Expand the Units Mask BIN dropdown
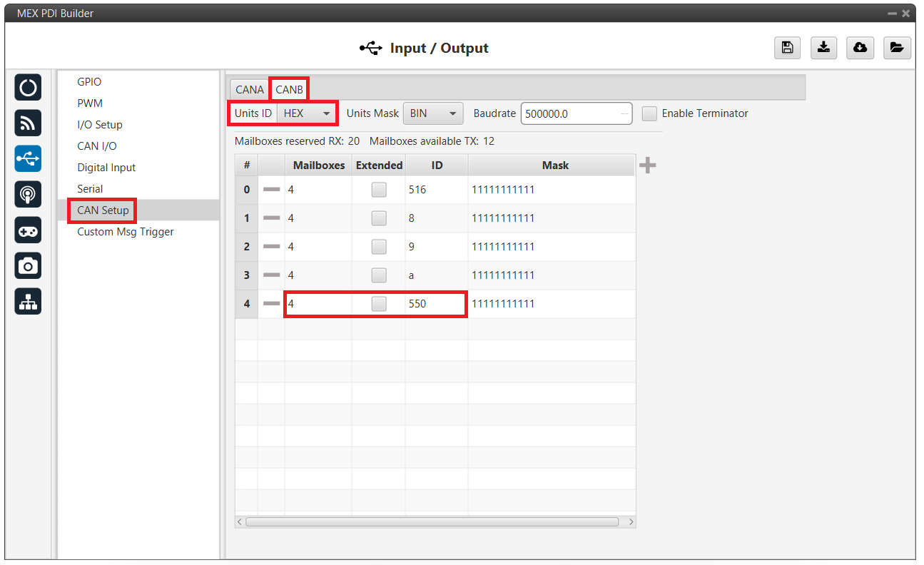Viewport: 924px width, 565px height. (x=433, y=113)
